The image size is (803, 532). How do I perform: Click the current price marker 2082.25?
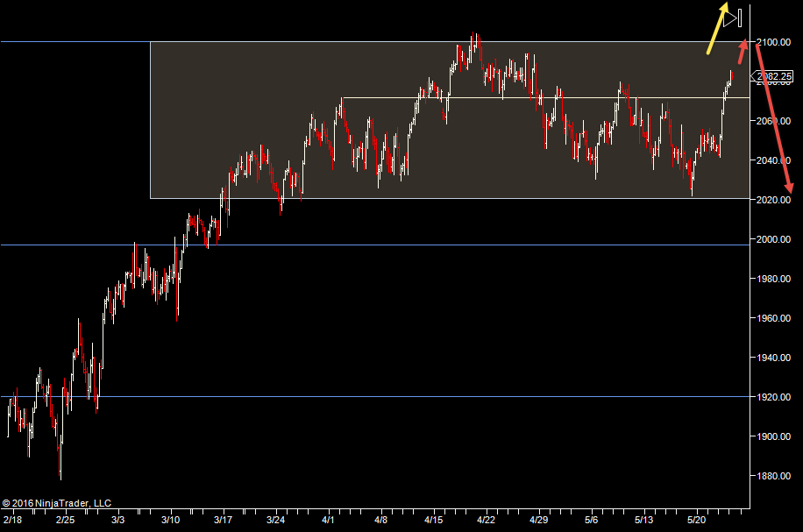click(773, 77)
